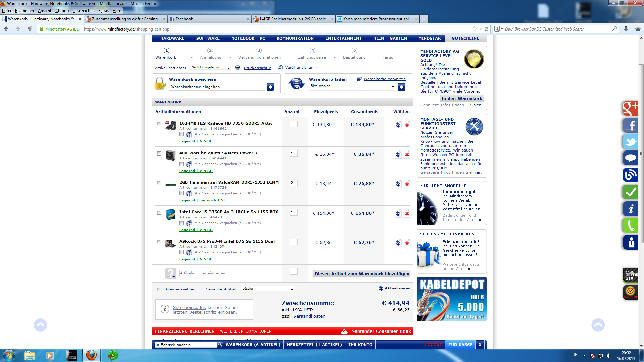The width and height of the screenshot is (644, 362).
Task: Select the HIS Radeon HD 7850 checkbox
Action: click(x=159, y=124)
